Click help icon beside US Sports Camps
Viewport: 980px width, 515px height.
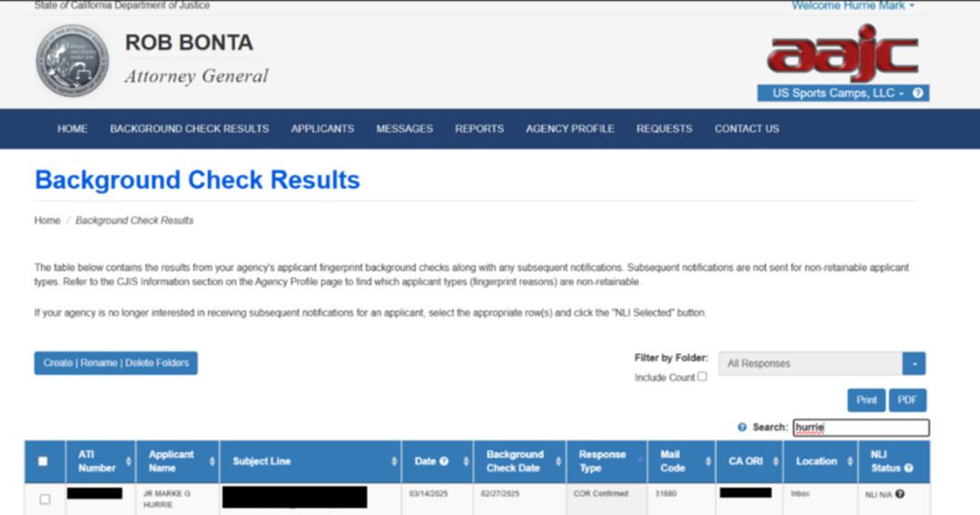click(x=917, y=94)
